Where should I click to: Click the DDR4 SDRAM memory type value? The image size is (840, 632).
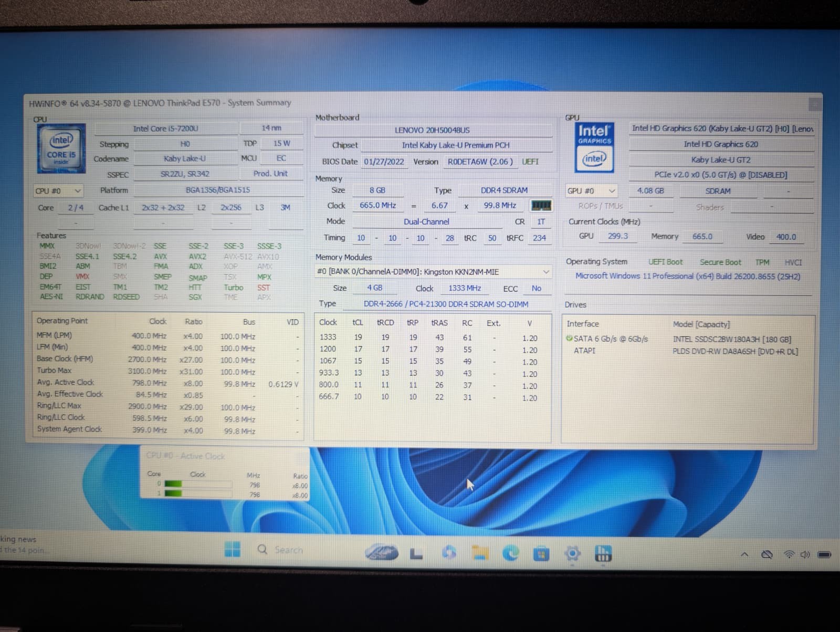coord(504,191)
